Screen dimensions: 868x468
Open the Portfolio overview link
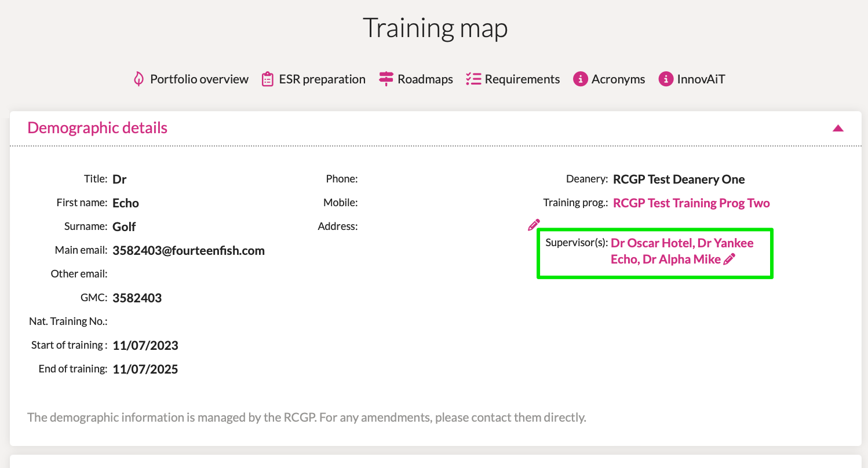point(199,79)
